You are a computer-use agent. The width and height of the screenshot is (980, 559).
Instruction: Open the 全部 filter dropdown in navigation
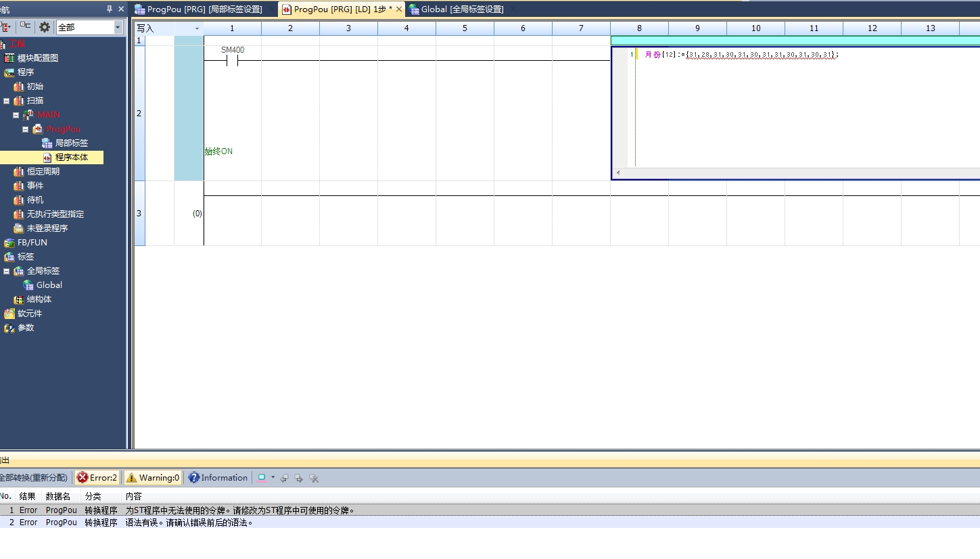118,27
